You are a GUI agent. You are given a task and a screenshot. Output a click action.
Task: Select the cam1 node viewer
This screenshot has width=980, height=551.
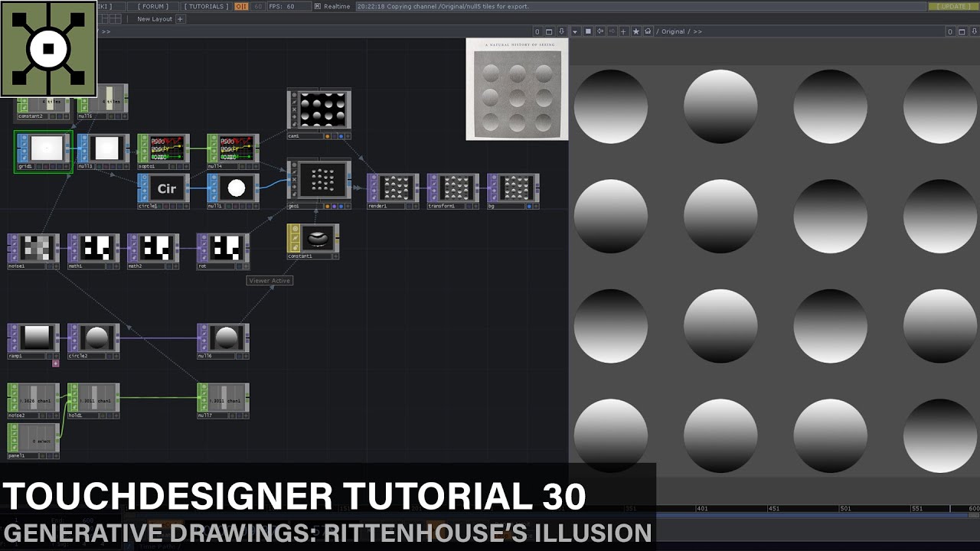(x=325, y=109)
